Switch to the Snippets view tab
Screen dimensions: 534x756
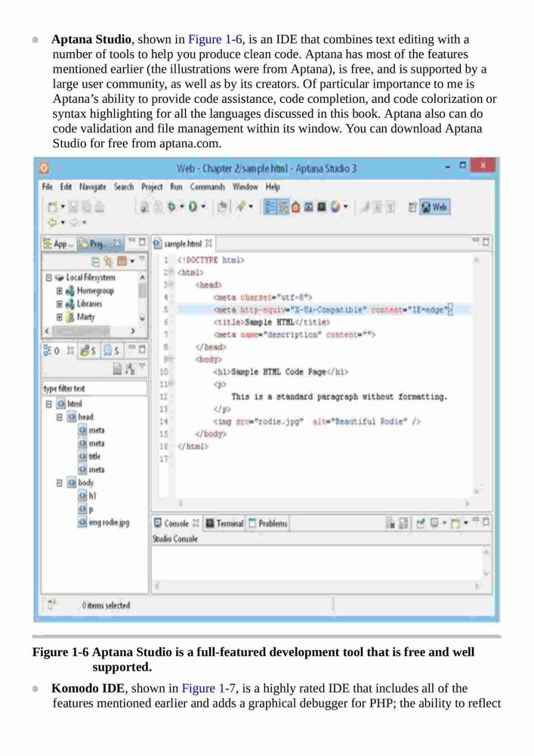[112, 351]
